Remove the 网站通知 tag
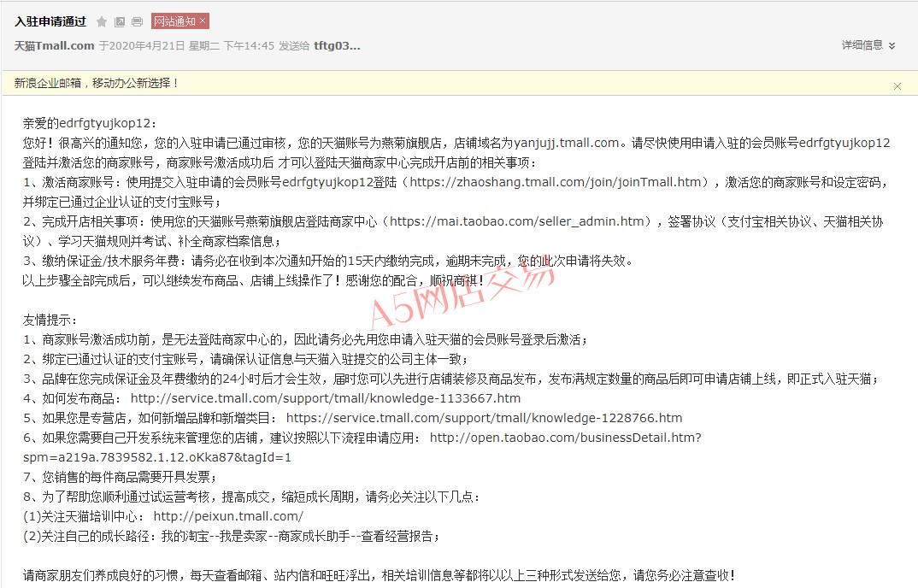918x588 pixels. (203, 21)
